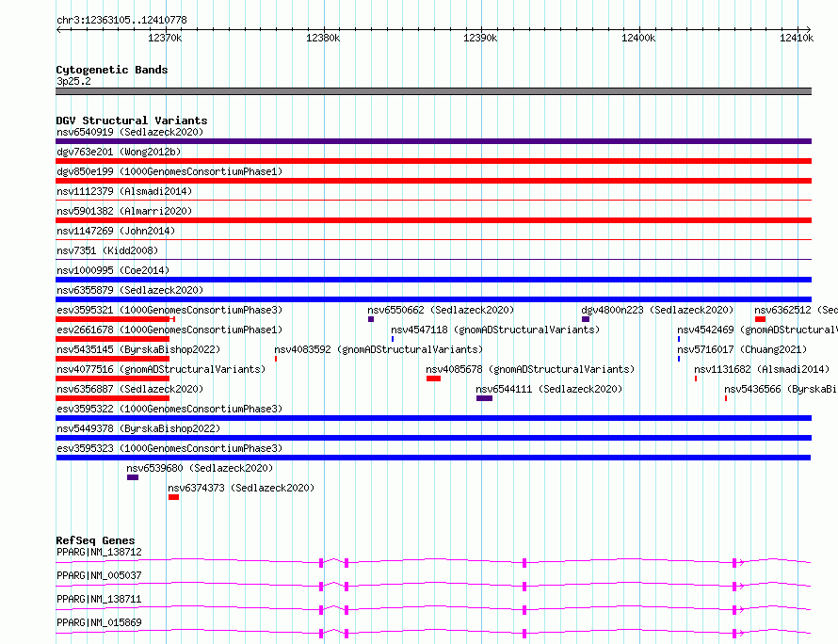This screenshot has height=644, width=838.
Task: Click nsv5901382 (Almarri2020) variant label
Action: click(x=124, y=211)
